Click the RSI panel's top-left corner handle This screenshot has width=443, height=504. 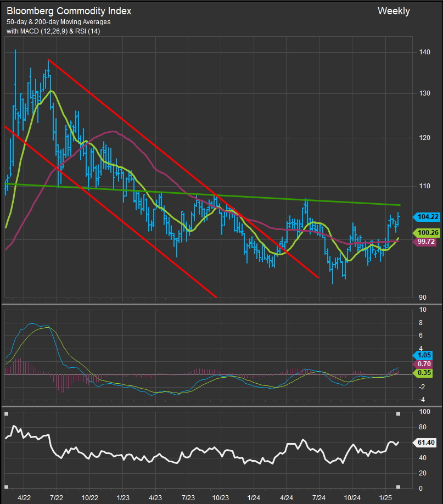(x=6, y=413)
